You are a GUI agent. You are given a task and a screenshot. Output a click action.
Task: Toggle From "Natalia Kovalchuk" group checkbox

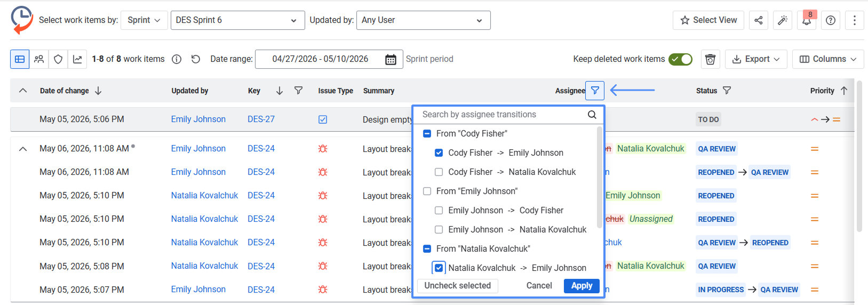427,249
